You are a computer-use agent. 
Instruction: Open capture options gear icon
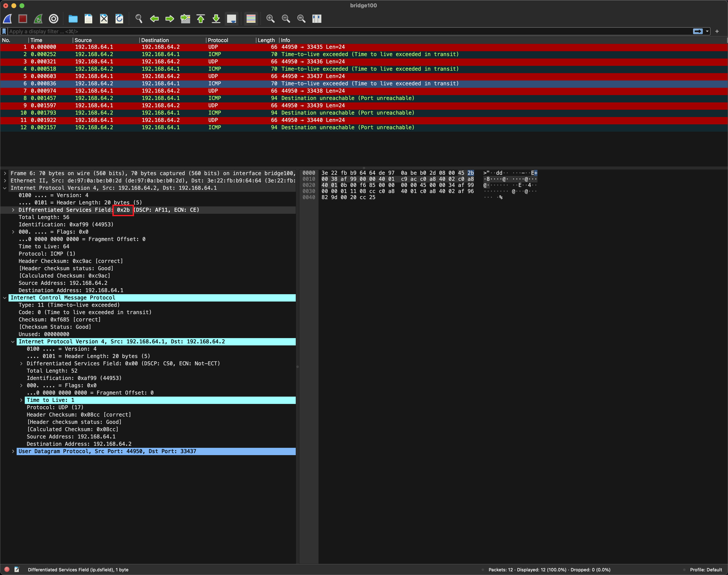point(53,18)
